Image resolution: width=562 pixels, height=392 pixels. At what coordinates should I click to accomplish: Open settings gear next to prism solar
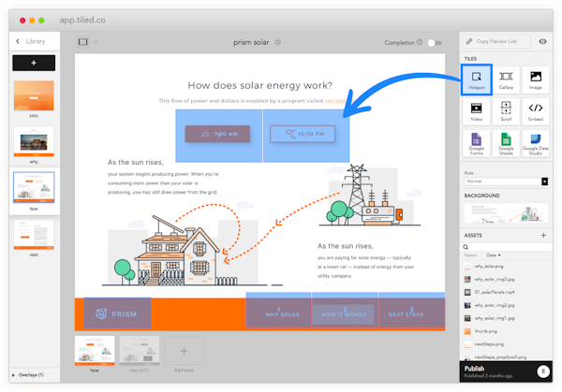pos(277,42)
